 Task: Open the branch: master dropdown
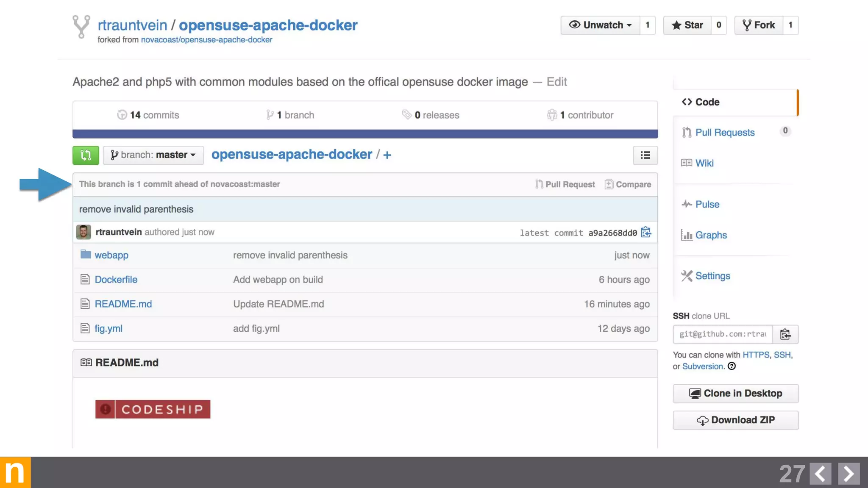point(153,155)
